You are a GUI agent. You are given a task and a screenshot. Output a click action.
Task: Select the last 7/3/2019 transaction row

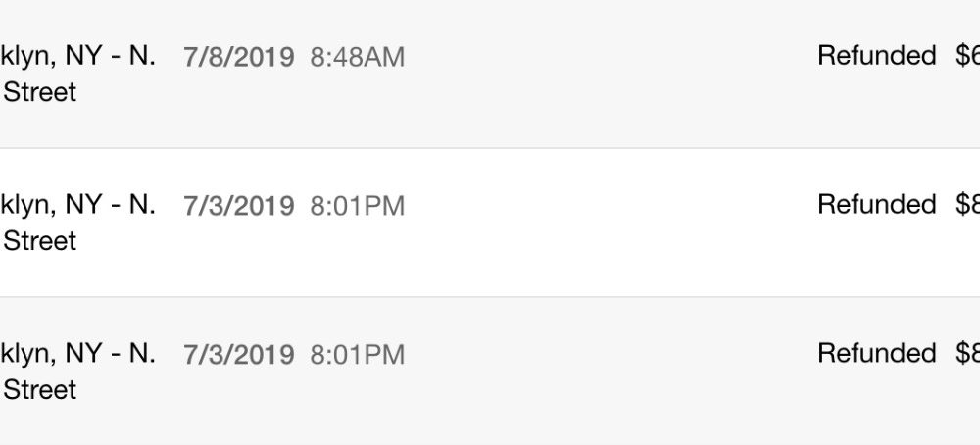490,371
